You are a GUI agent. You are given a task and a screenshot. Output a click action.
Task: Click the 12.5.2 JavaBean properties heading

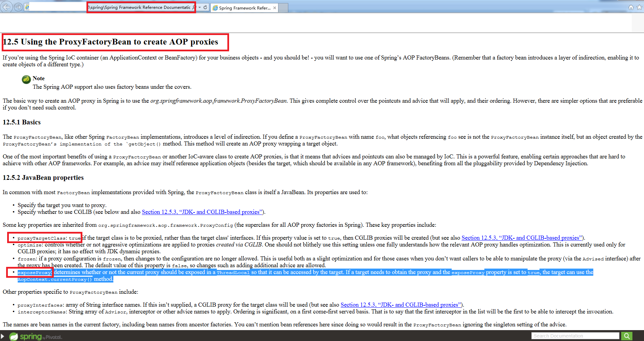(43, 177)
